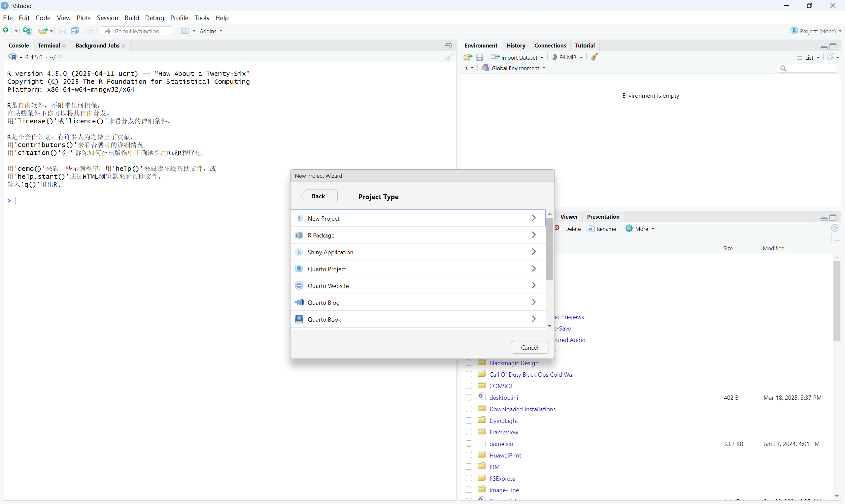Click the Go to file/function field

pyautogui.click(x=137, y=31)
